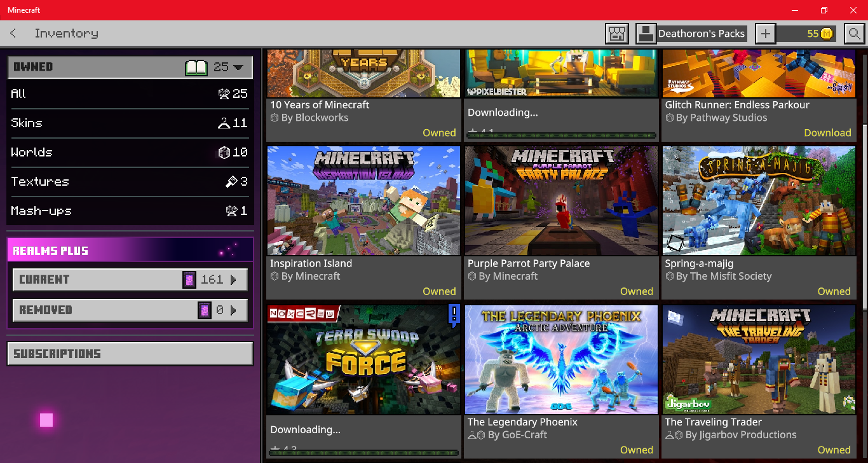Open the 10 Years of Minecraft thumbnail
Viewport: 868px width, 463px height.
363,73
